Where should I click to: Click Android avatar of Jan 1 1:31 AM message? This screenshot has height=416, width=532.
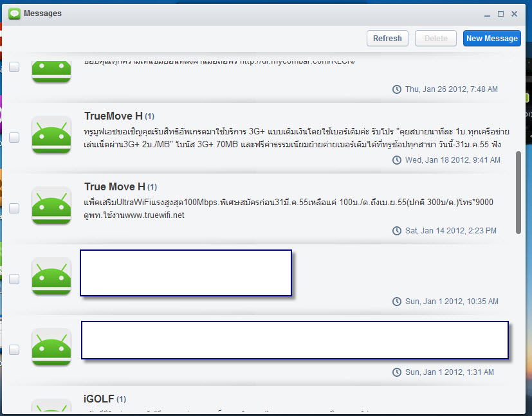[51, 347]
